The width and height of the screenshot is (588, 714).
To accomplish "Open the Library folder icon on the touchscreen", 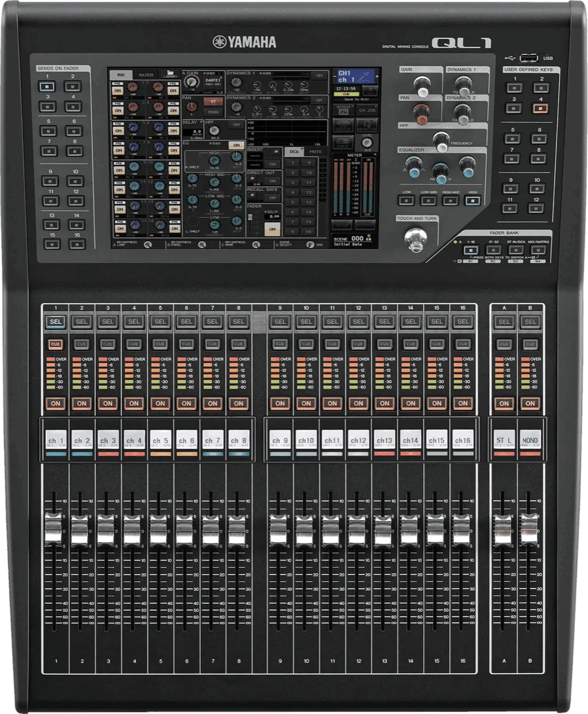I will [x=170, y=74].
